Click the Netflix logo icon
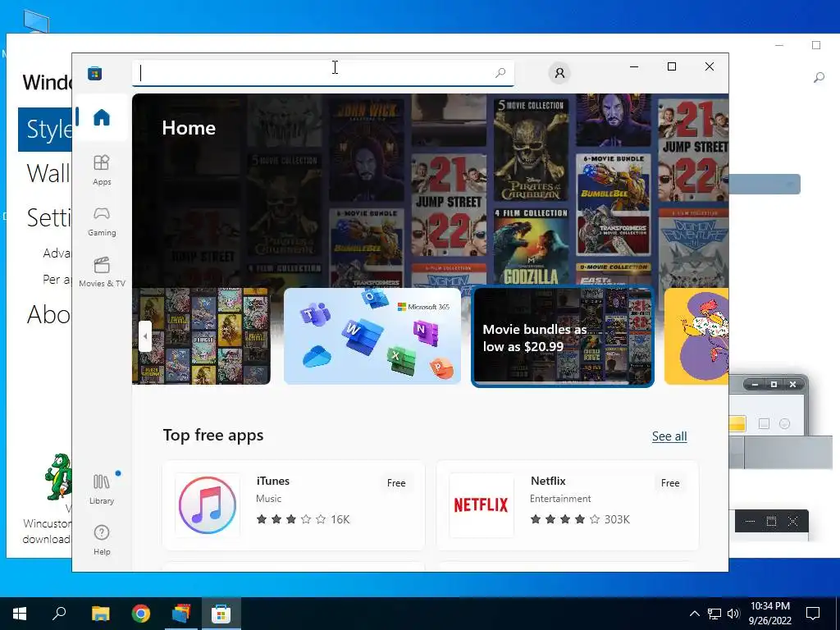Screen dimensions: 840x630 pos(481,505)
